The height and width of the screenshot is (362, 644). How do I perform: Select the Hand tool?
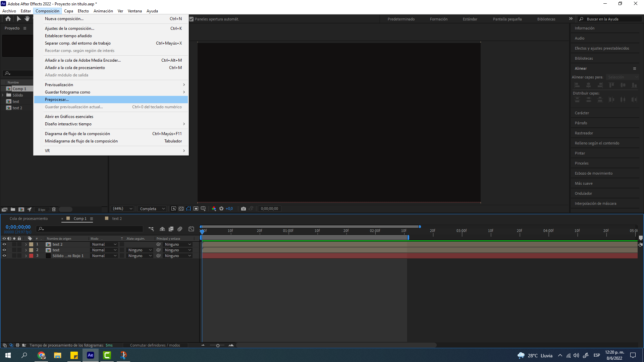coord(27,19)
